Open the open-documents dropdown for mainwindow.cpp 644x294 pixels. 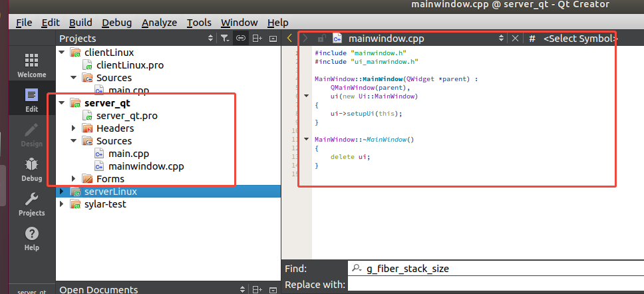click(x=501, y=38)
